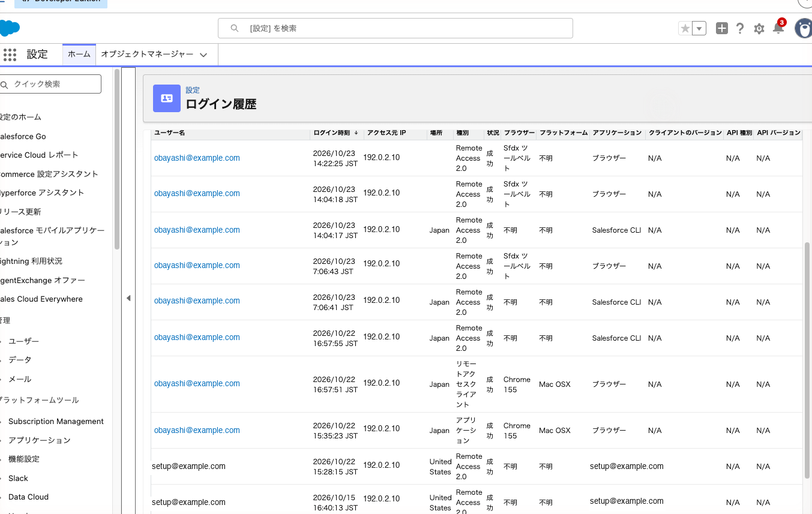
Task: Open Service Cloud レポート in sidebar
Action: pos(39,155)
